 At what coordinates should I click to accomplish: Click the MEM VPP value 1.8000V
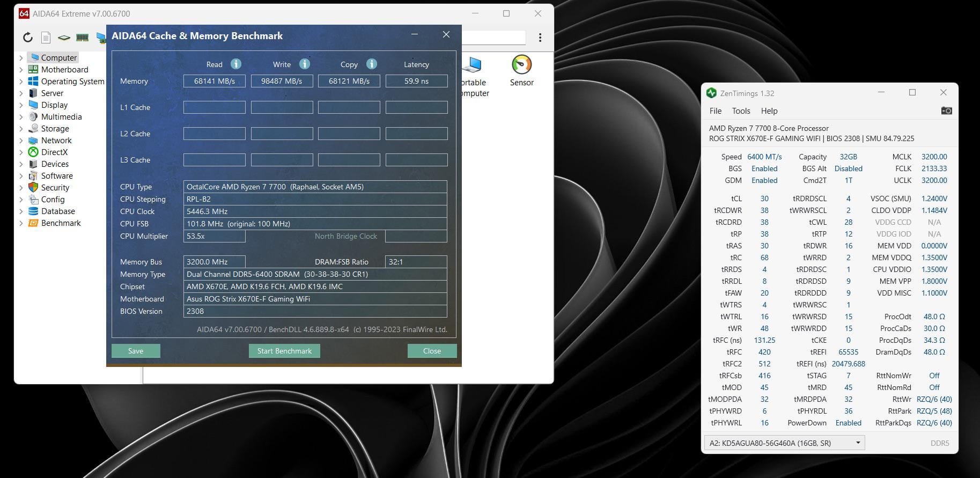pos(934,281)
